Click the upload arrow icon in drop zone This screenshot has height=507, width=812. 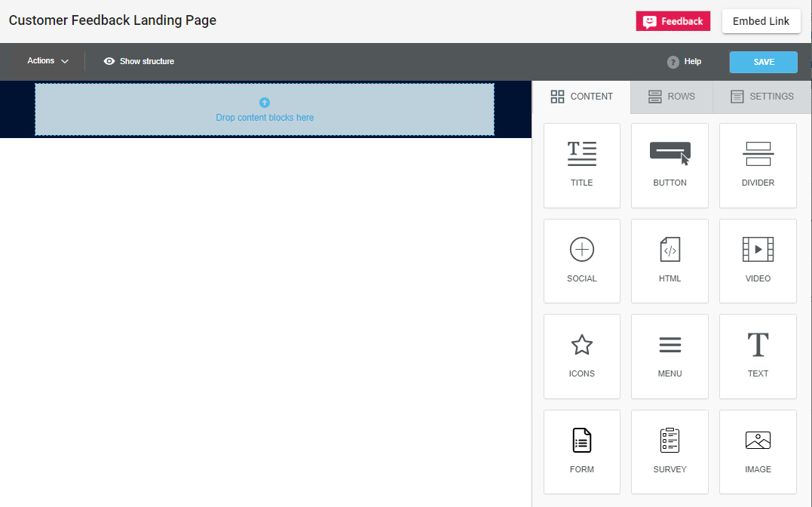265,103
